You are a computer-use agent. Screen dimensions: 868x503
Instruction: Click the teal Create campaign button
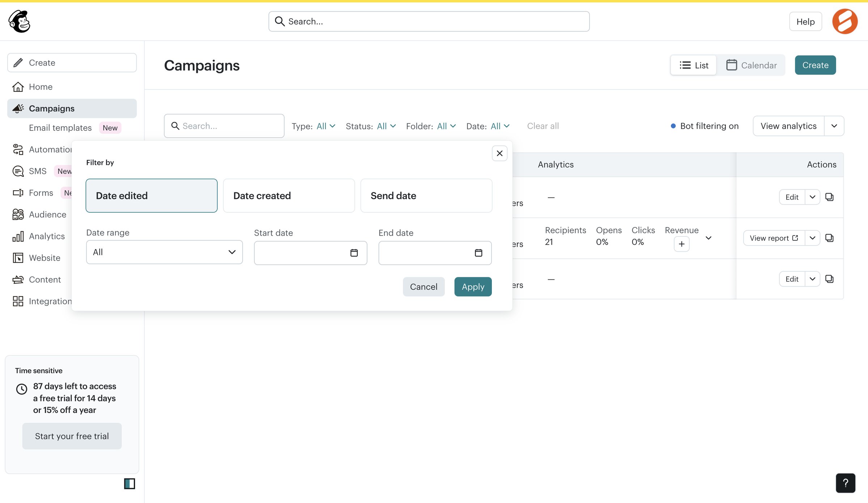click(x=815, y=65)
